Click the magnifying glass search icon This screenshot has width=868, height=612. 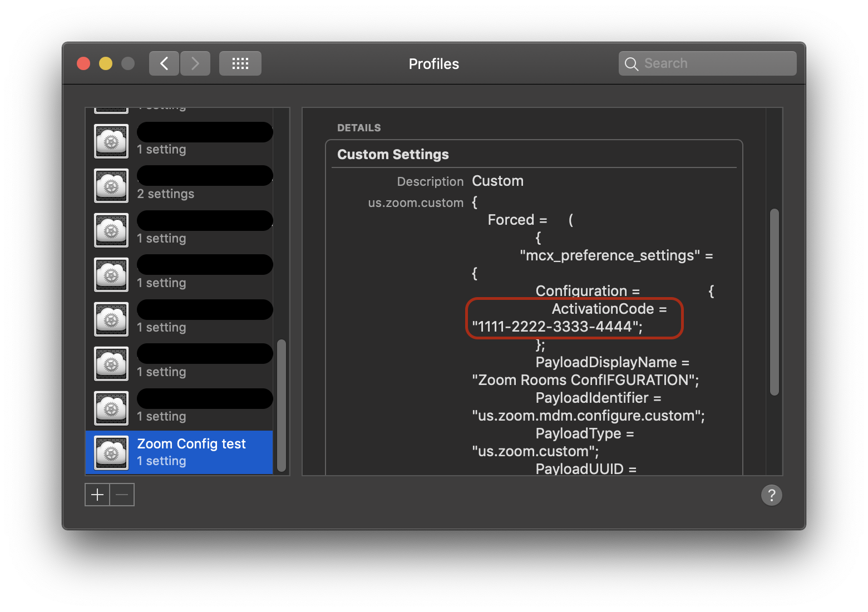click(631, 64)
